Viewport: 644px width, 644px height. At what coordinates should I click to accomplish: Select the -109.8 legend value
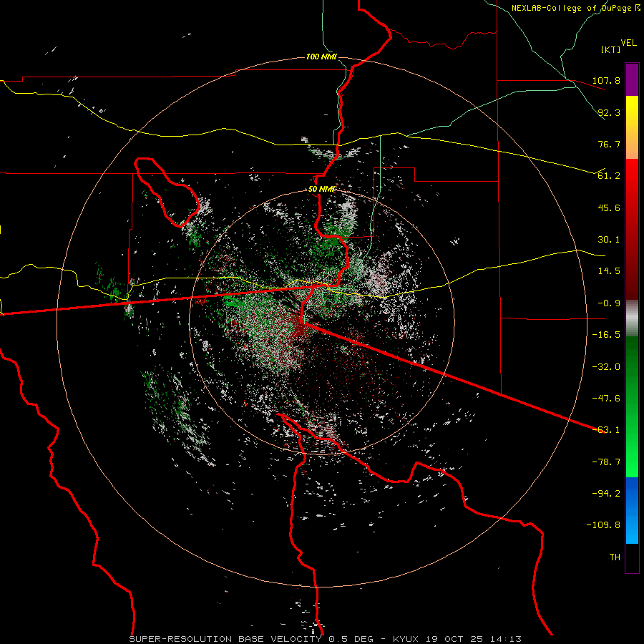[603, 525]
